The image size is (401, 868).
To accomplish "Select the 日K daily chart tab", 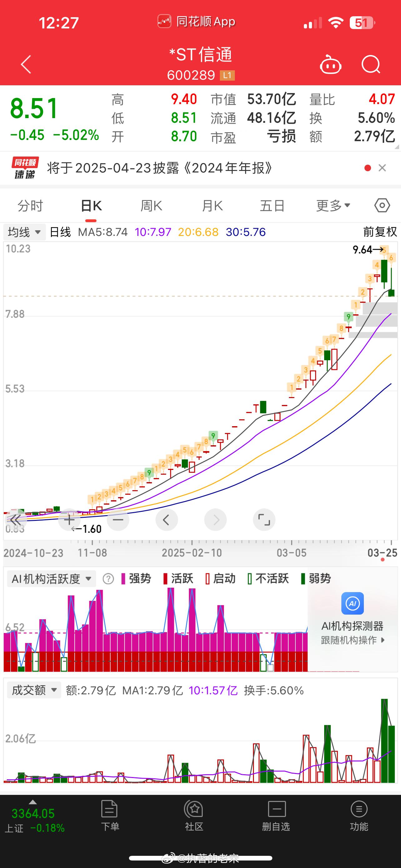I will pos(91,206).
